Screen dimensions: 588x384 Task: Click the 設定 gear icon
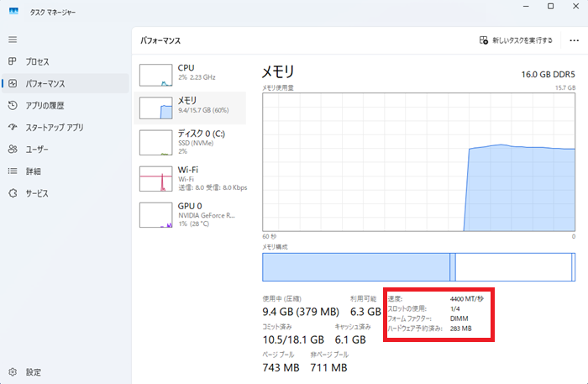13,372
